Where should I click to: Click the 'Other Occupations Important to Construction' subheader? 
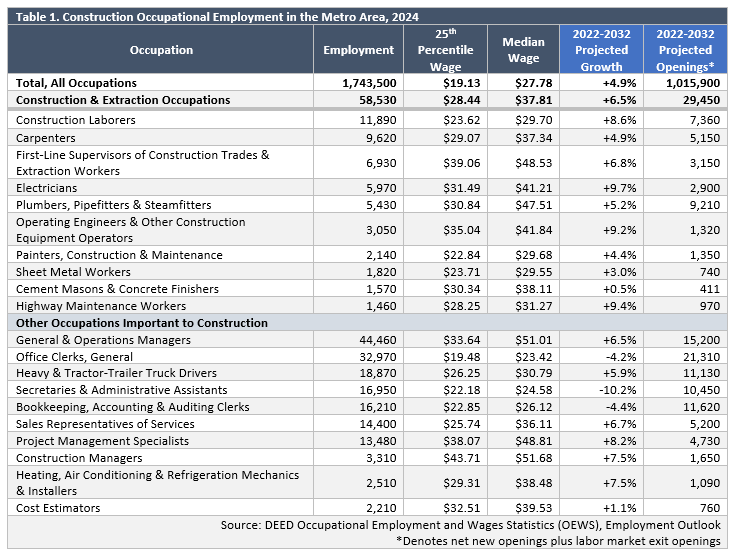[x=142, y=323]
